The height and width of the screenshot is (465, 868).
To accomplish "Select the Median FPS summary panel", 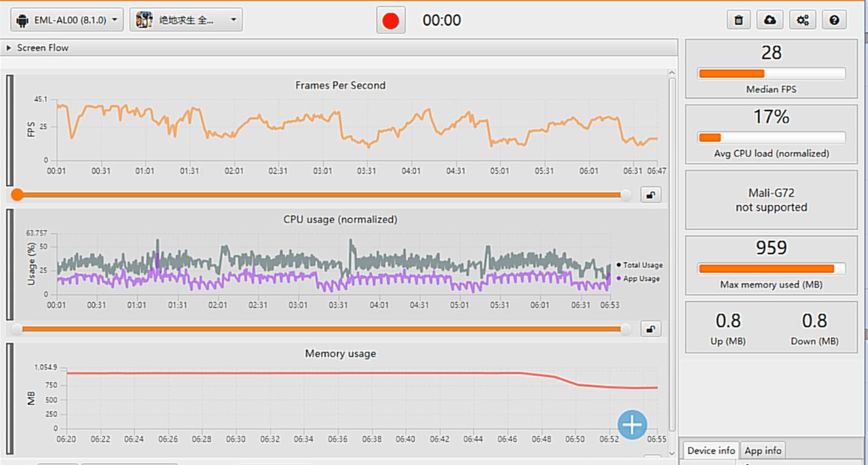I will click(x=771, y=69).
